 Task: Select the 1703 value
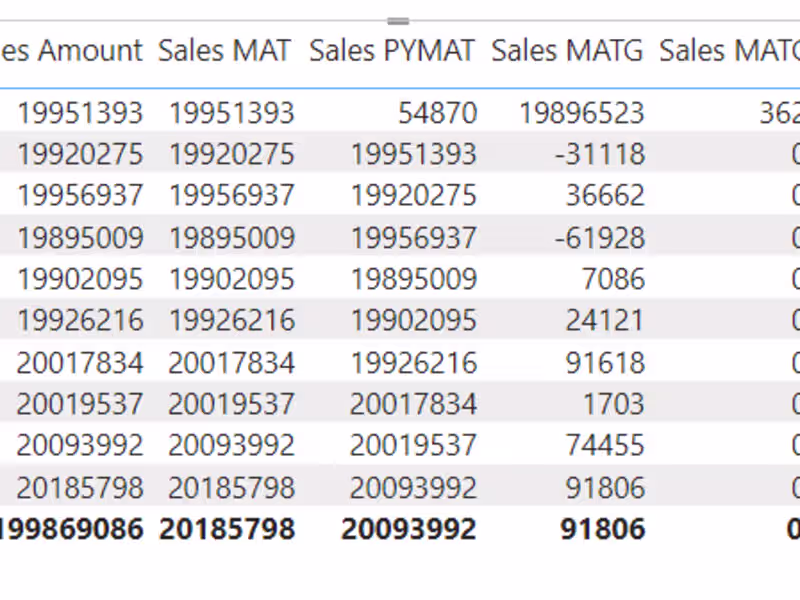(616, 404)
